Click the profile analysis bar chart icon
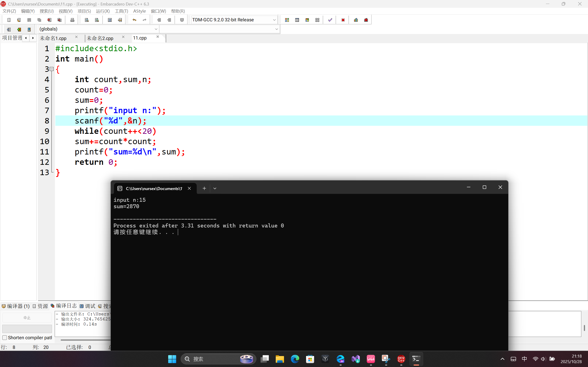This screenshot has width=588, height=367. pyautogui.click(x=356, y=20)
